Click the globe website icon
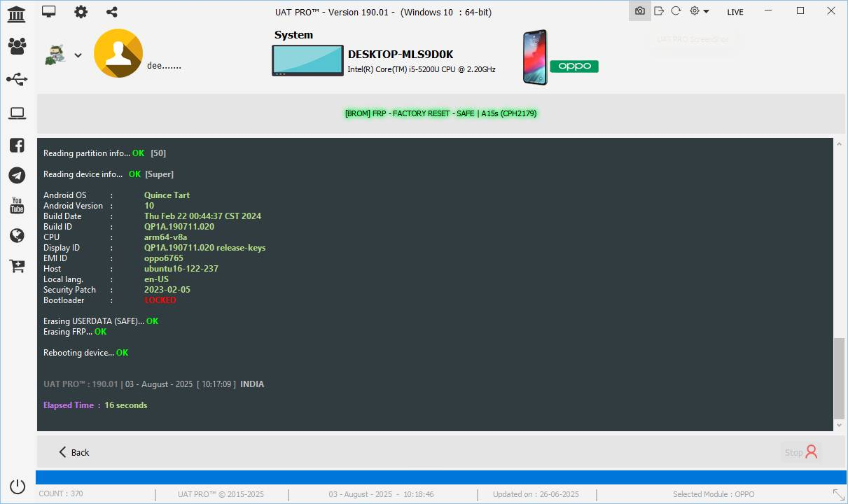Screen dimensions: 848x504 click(x=17, y=236)
